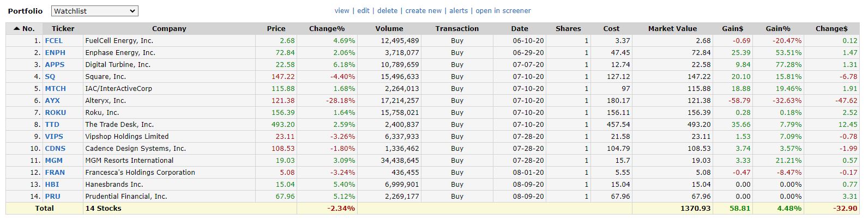Open the FCEL ticker link

point(53,41)
